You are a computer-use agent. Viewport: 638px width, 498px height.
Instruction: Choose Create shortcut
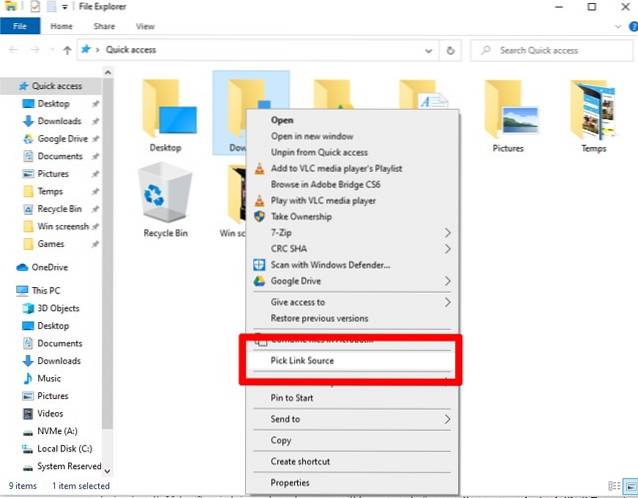click(352, 461)
